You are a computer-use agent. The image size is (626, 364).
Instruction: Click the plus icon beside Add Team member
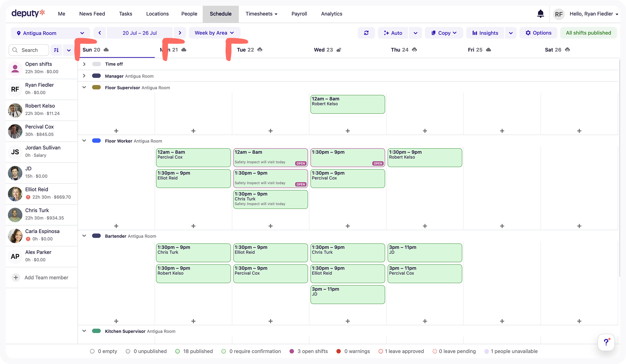tap(16, 278)
